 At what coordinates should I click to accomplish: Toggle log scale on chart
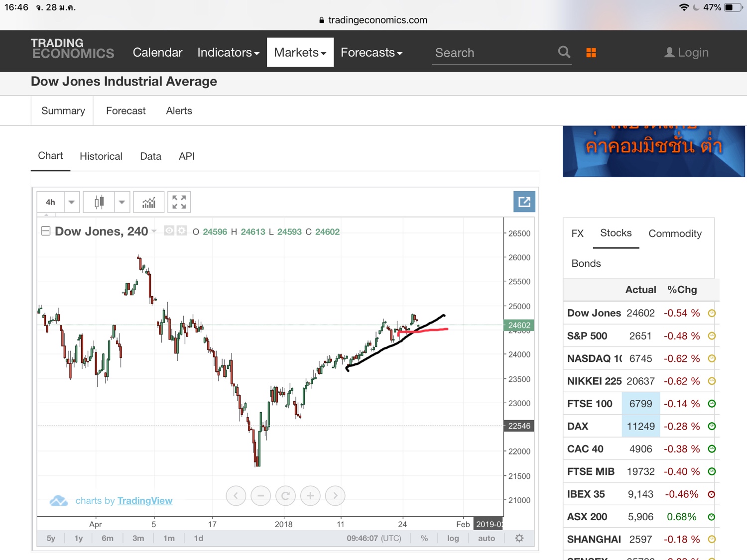point(453,538)
